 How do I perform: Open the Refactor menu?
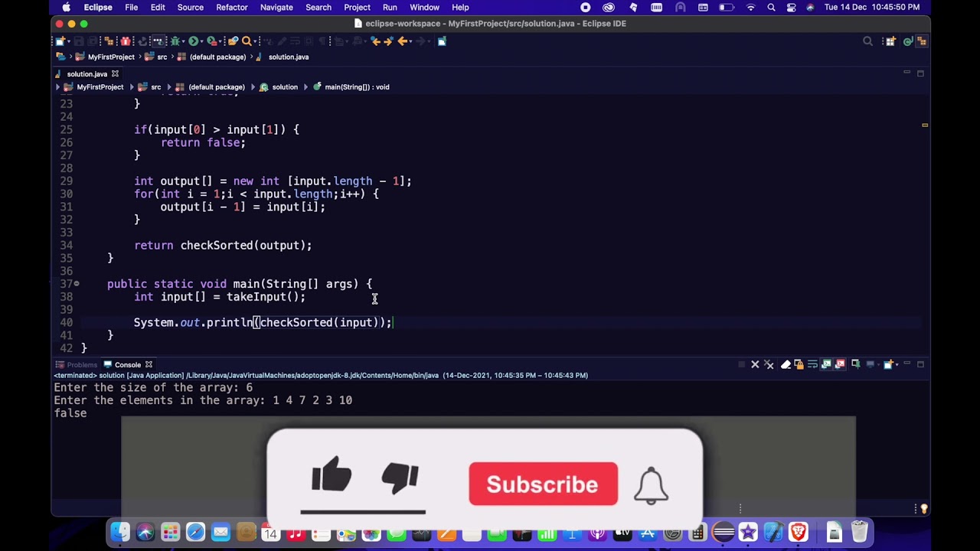(x=232, y=8)
